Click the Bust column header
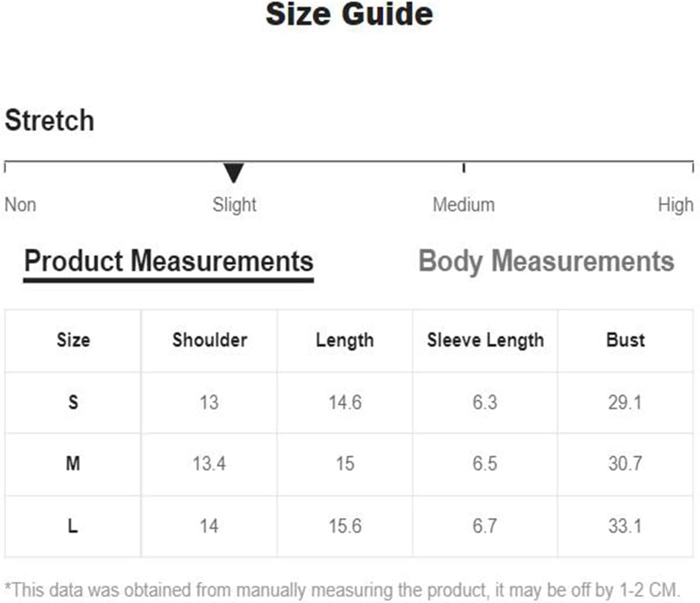700x603 pixels. tap(625, 340)
